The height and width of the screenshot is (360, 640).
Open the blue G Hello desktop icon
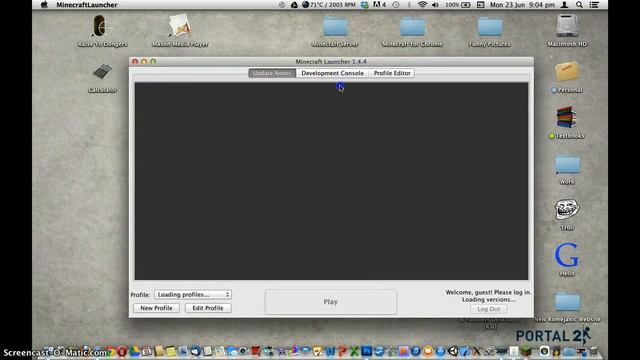pos(567,255)
